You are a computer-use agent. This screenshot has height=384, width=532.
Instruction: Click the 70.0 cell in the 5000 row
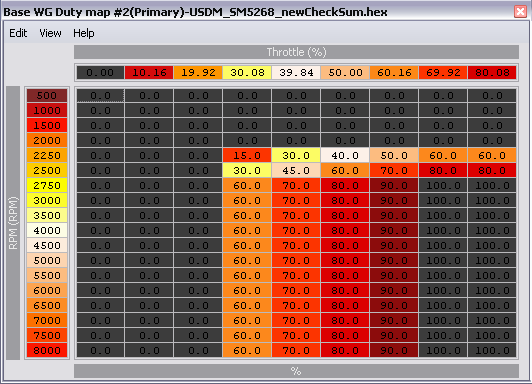296,261
